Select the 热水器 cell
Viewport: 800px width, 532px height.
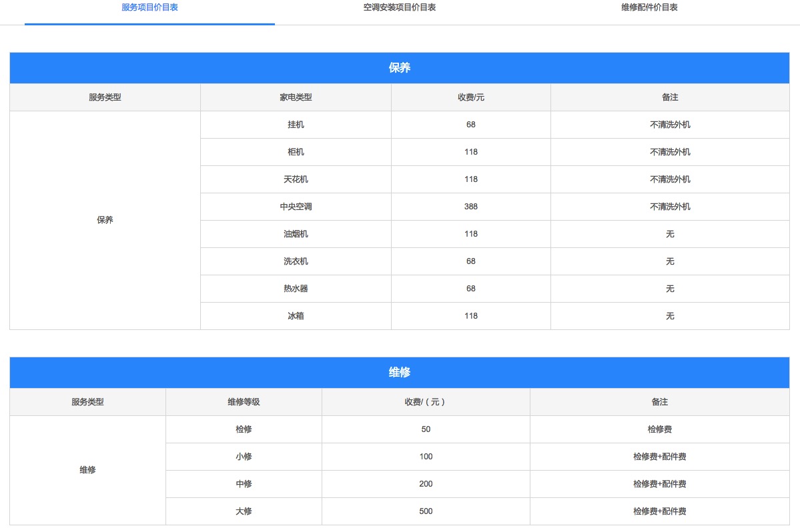[296, 289]
